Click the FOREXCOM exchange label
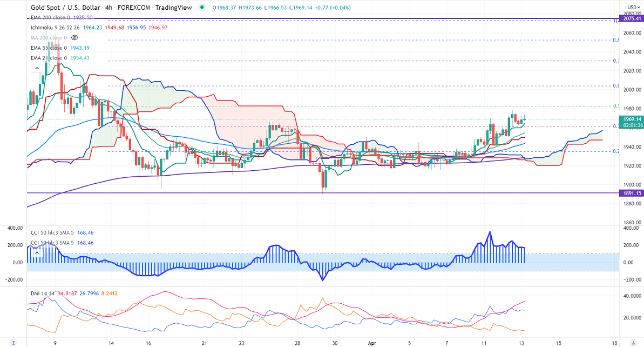The width and height of the screenshot is (644, 347). (x=134, y=8)
